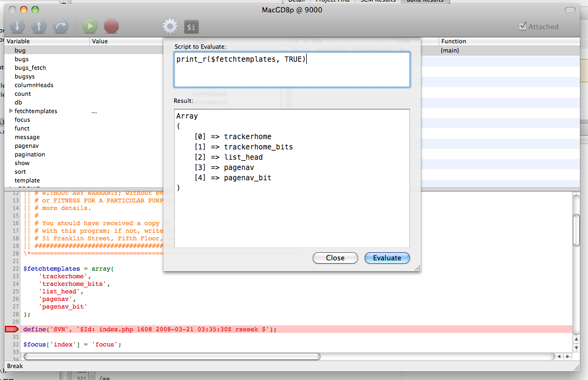Screen dimensions: 588x380
Task: Select the pagination variable row
Action: pos(84,154)
